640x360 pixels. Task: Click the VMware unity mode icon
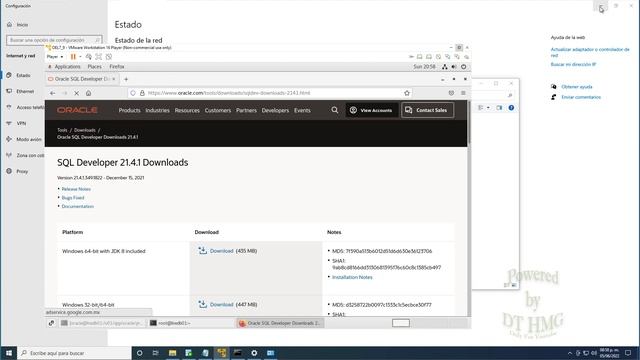[x=109, y=57]
